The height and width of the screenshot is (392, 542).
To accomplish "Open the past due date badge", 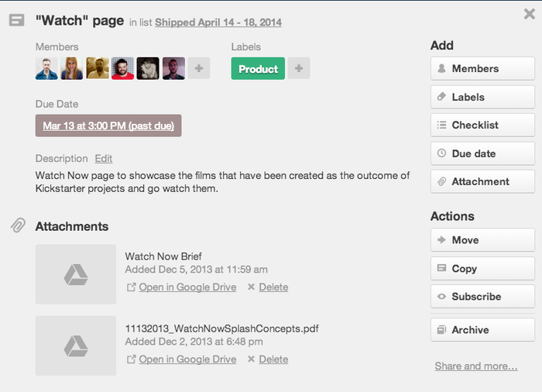I will (108, 126).
